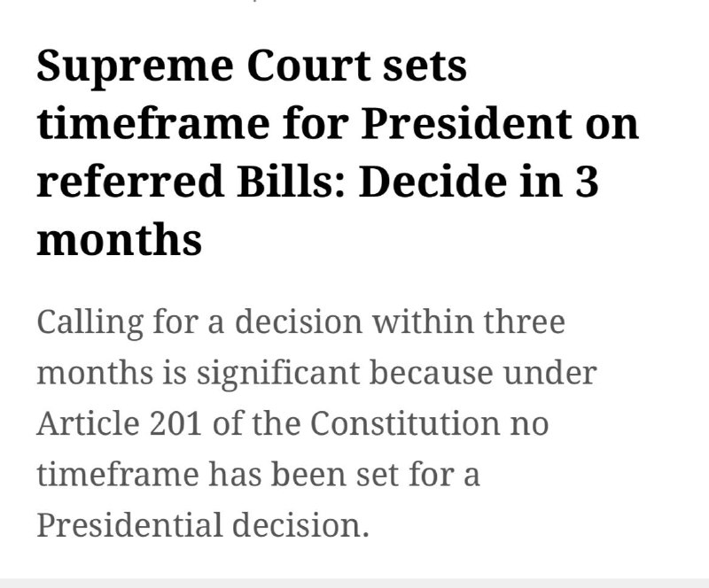Click the word 'Constitution' in the summary

(405, 424)
